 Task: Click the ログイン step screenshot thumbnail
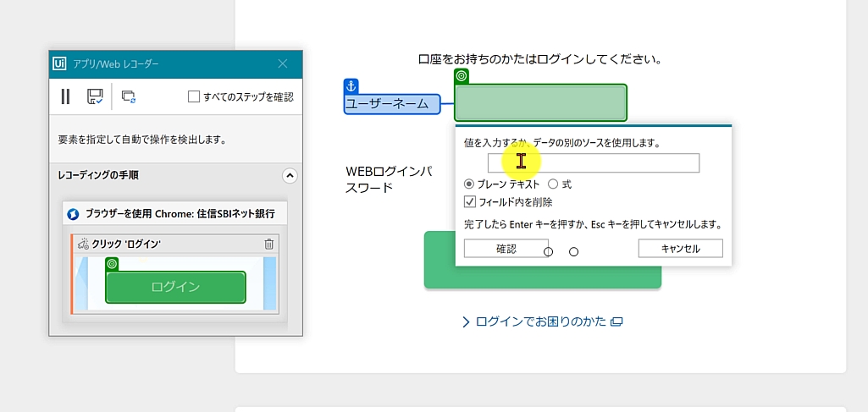(174, 285)
